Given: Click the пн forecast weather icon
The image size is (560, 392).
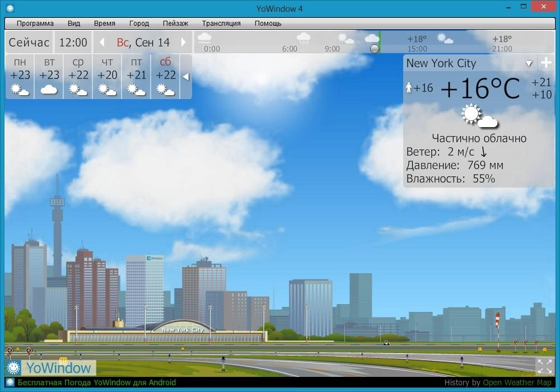Looking at the screenshot, I should click(20, 90).
